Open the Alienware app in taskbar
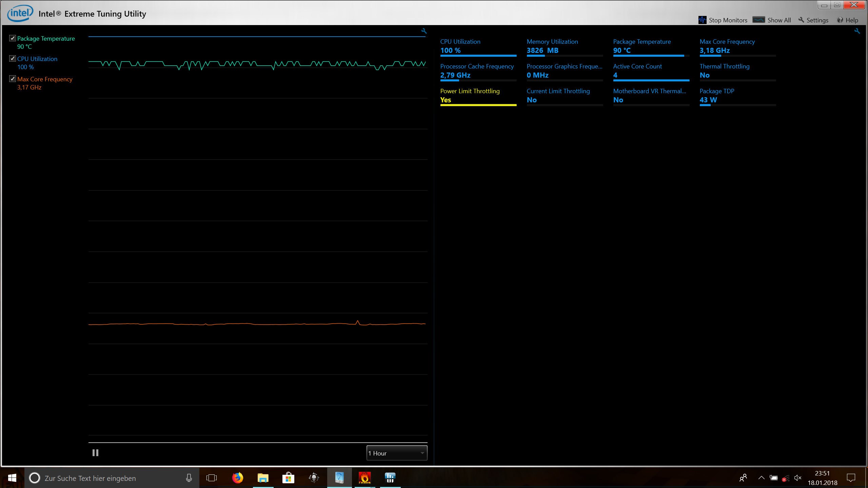The image size is (868, 488). tap(314, 478)
